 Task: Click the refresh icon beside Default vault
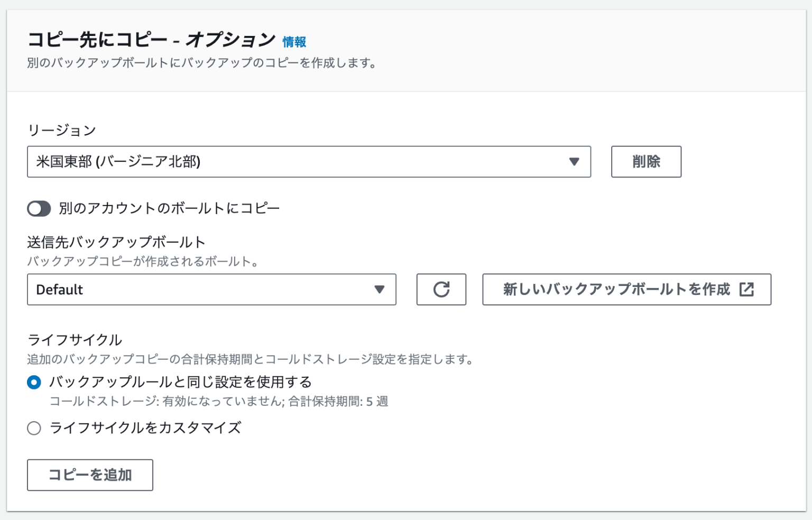[x=441, y=290]
